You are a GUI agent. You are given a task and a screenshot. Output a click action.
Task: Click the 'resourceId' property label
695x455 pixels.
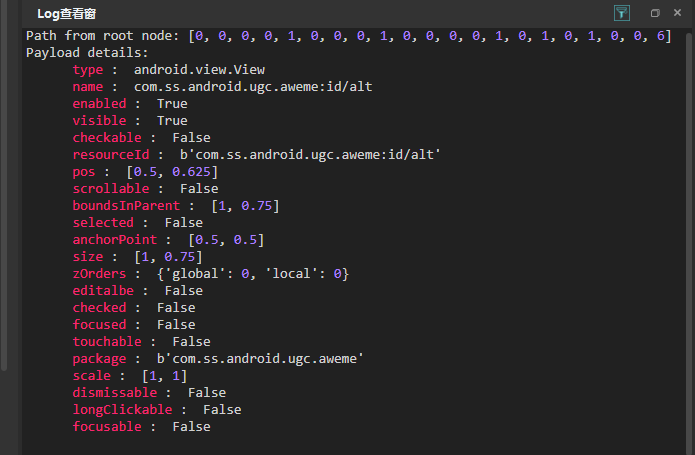pos(111,155)
